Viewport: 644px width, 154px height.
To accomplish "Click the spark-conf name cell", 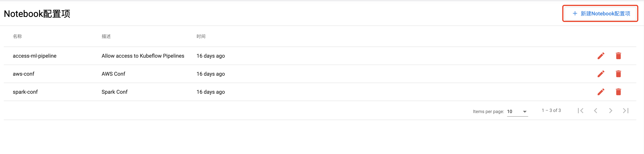I will coord(25,92).
